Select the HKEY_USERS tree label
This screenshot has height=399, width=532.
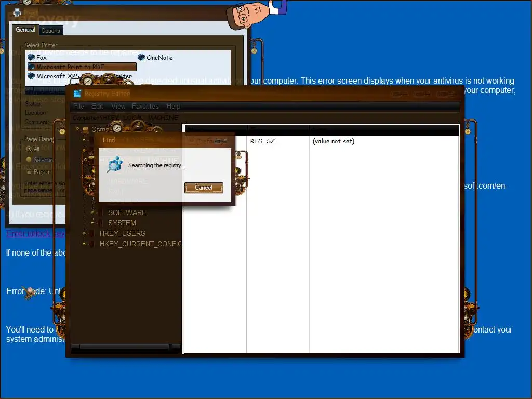tap(123, 233)
